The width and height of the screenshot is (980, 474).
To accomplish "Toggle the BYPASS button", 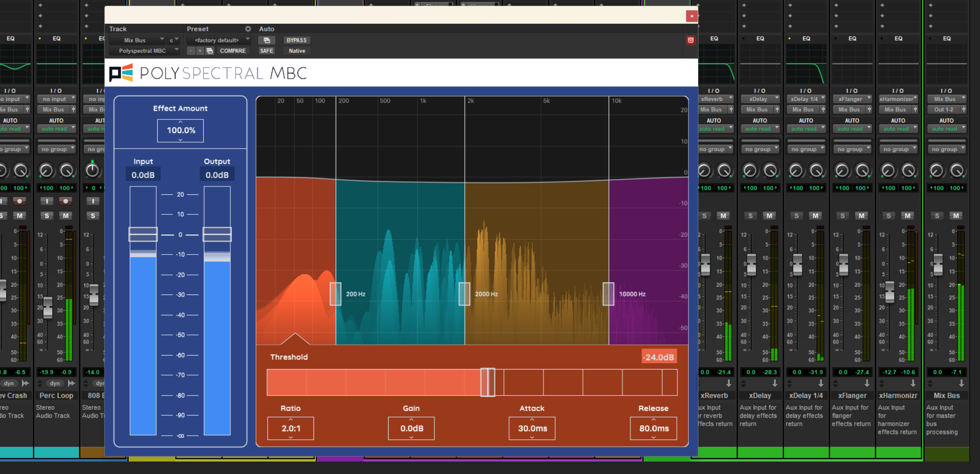I will pos(296,40).
